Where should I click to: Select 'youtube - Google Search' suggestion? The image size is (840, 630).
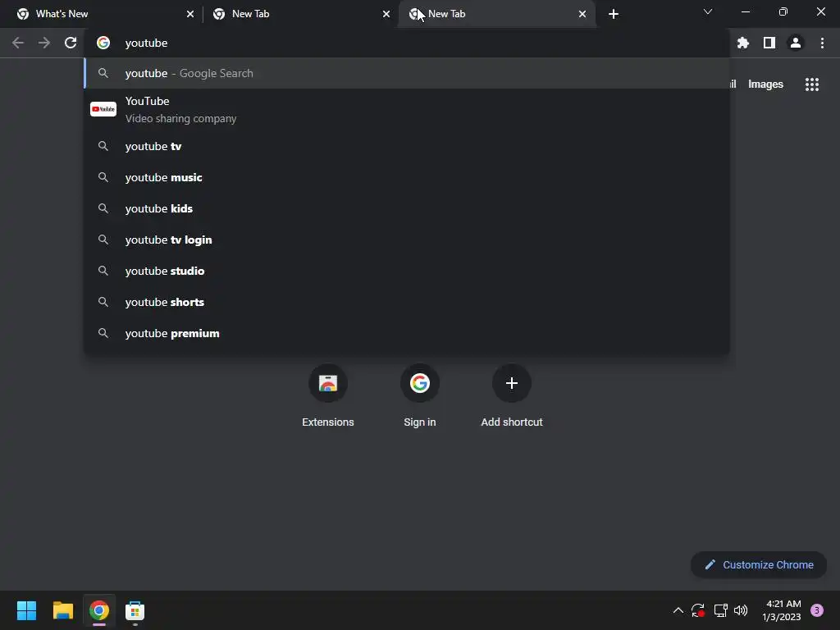pos(407,73)
